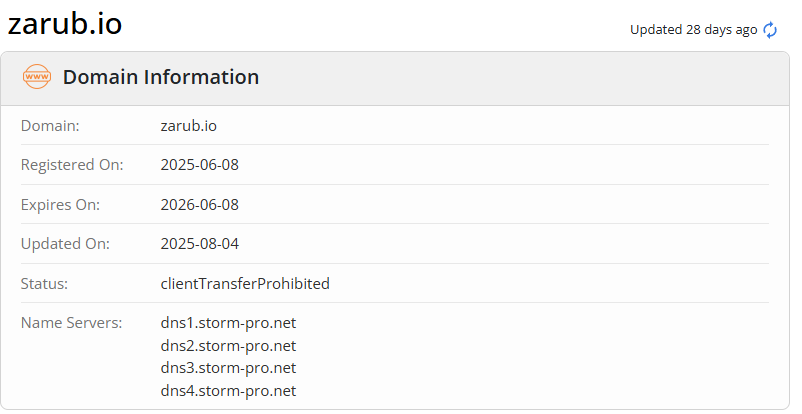Click the "Registered On:" label

(72, 165)
